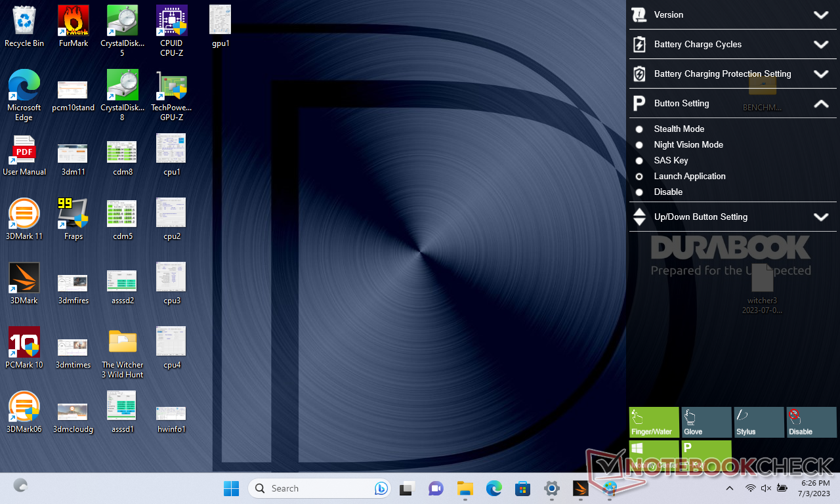
Task: Set P button to Disable
Action: 639,192
